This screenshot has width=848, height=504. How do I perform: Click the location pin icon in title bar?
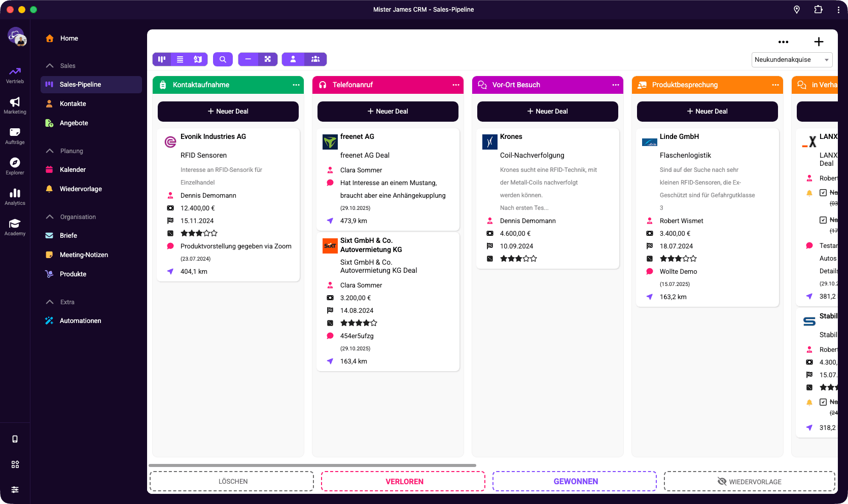pyautogui.click(x=797, y=10)
